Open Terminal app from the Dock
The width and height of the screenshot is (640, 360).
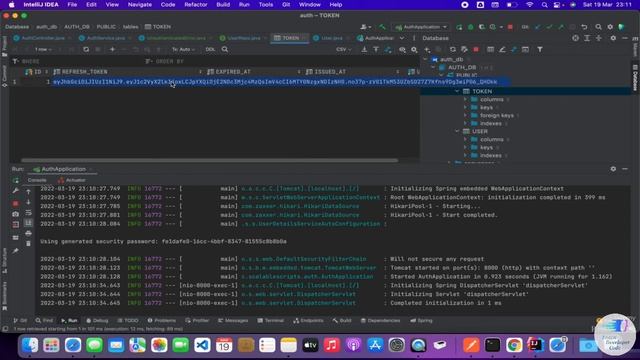[493, 345]
